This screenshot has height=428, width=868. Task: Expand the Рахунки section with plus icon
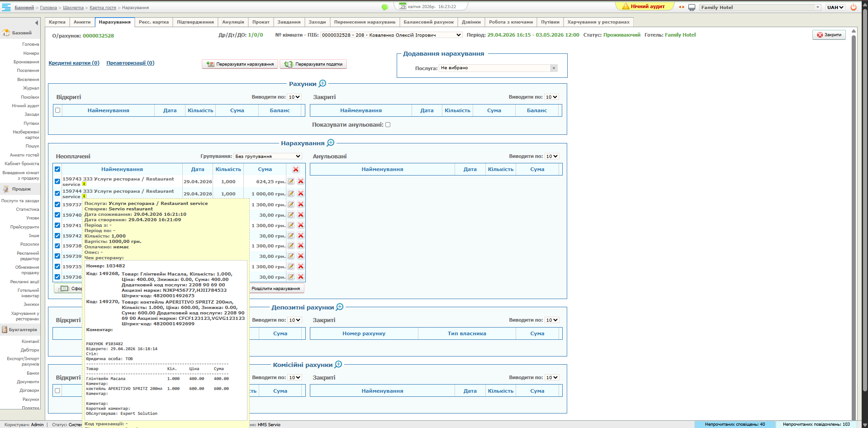(323, 84)
